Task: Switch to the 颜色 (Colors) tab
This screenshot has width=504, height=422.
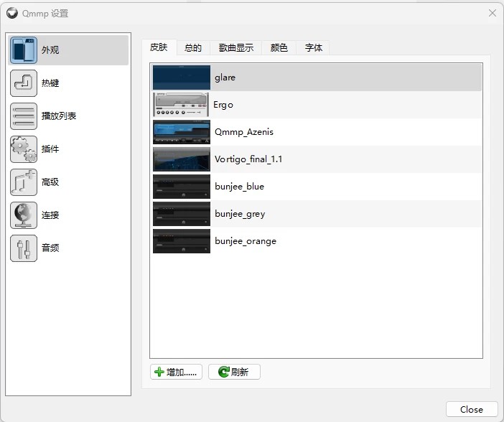Action: [279, 48]
